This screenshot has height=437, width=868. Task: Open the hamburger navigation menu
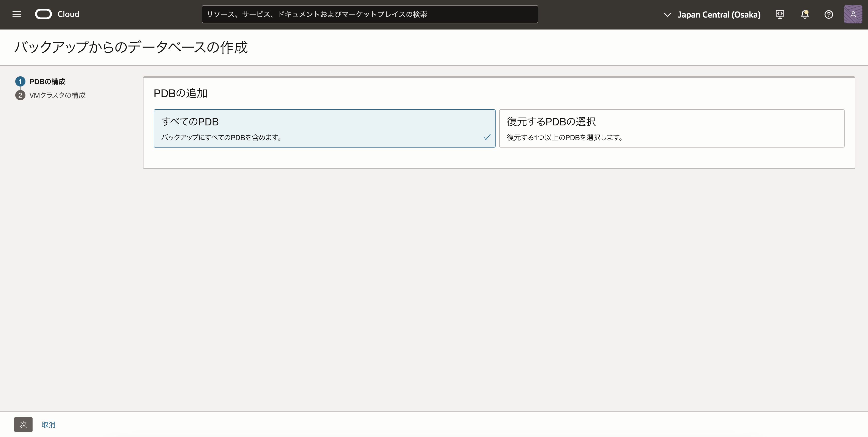click(x=17, y=14)
